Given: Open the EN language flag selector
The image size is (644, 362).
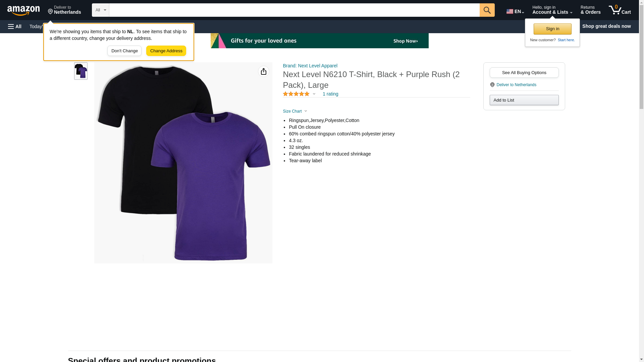Looking at the screenshot, I should pyautogui.click(x=515, y=11).
